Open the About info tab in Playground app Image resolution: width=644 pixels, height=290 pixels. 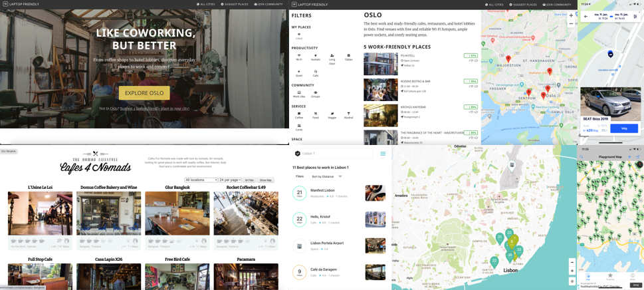[x=633, y=277]
